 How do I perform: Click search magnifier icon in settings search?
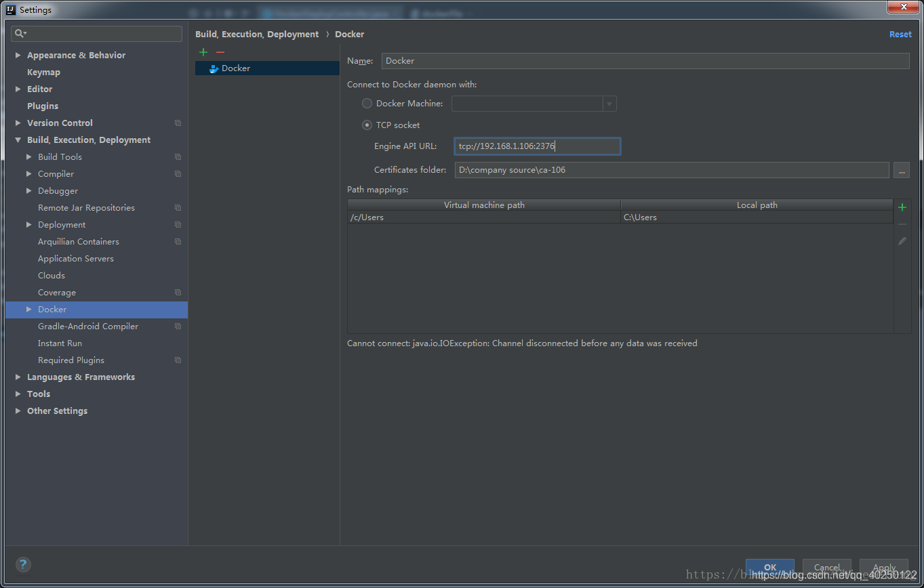(x=20, y=33)
